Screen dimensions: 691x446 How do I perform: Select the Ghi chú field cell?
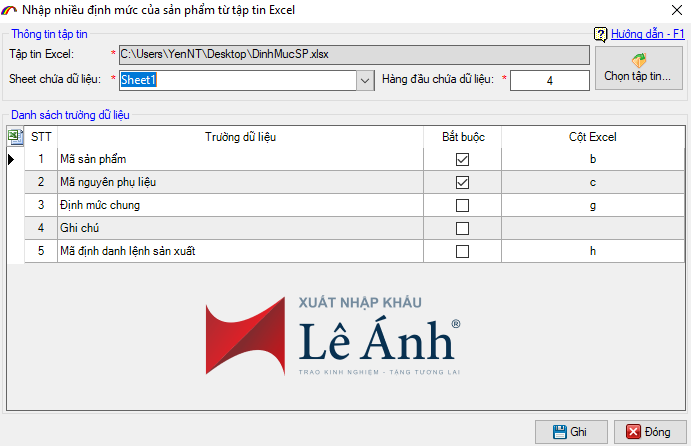coord(241,228)
